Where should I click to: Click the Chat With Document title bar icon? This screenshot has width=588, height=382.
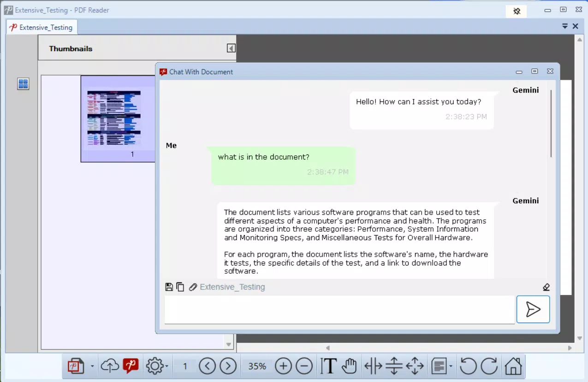tap(163, 72)
